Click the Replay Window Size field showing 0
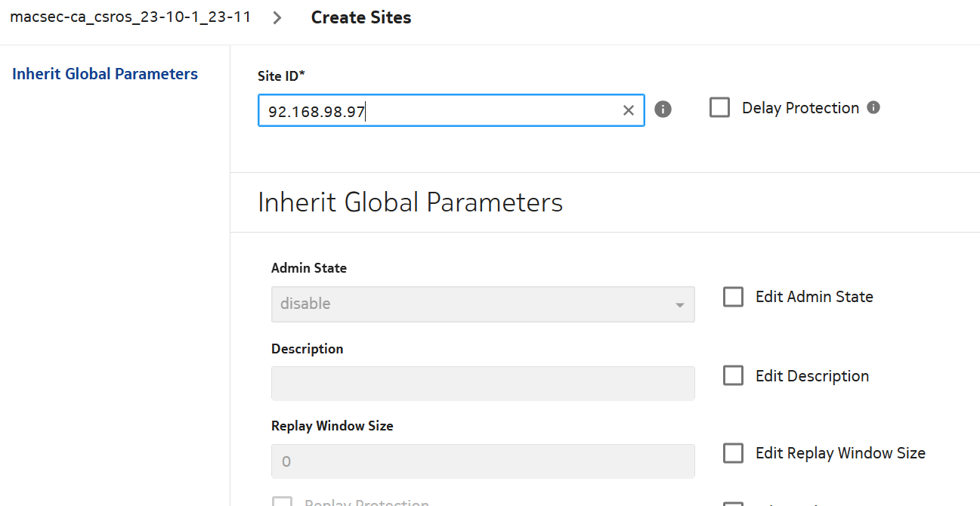This screenshot has width=980, height=506. 482,461
